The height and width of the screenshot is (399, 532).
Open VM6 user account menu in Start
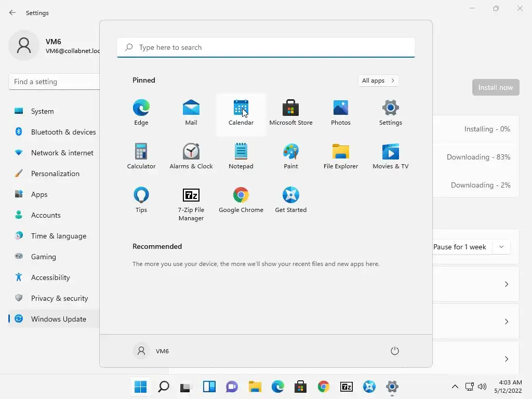(151, 351)
